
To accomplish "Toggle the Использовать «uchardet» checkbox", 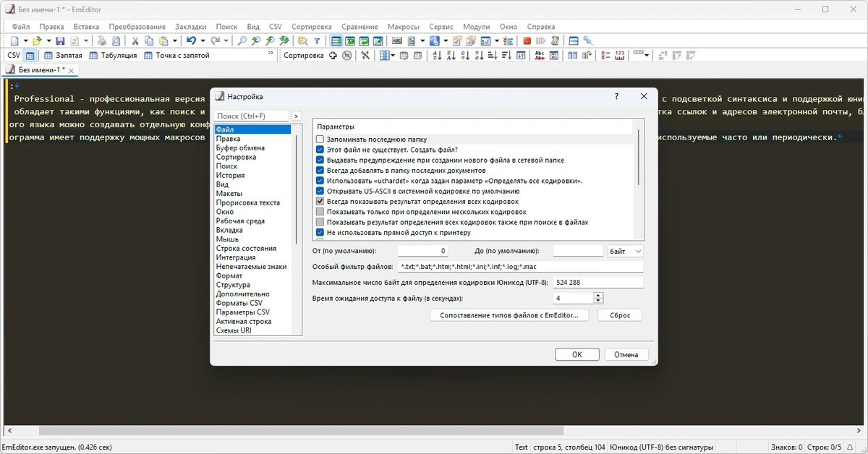I will [x=320, y=181].
